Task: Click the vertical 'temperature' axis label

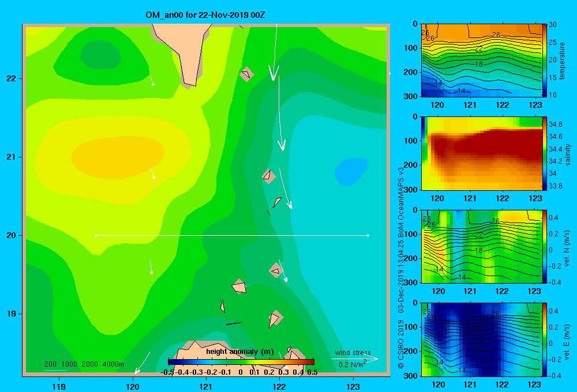Action: (562, 61)
